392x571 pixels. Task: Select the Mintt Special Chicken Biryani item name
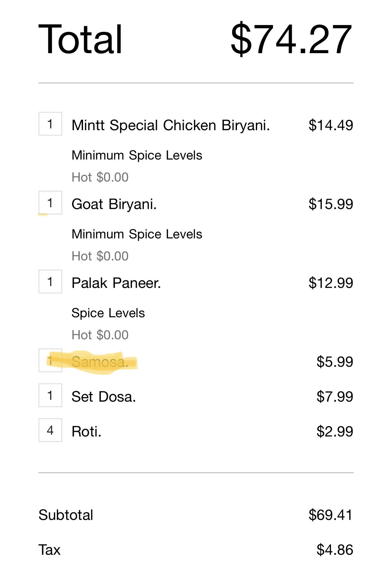171,125
